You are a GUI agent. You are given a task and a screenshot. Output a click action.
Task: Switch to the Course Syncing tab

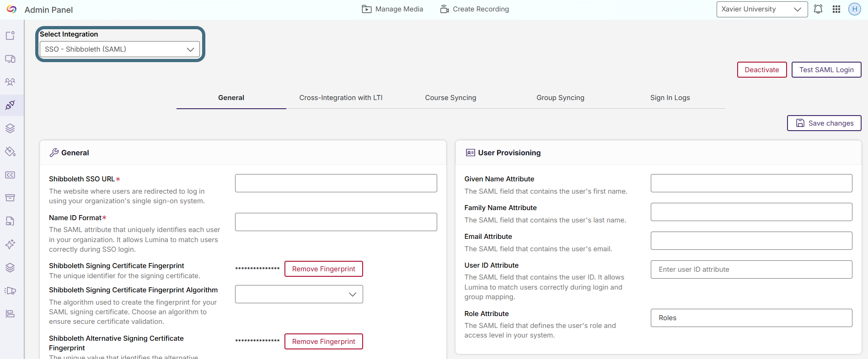click(450, 98)
